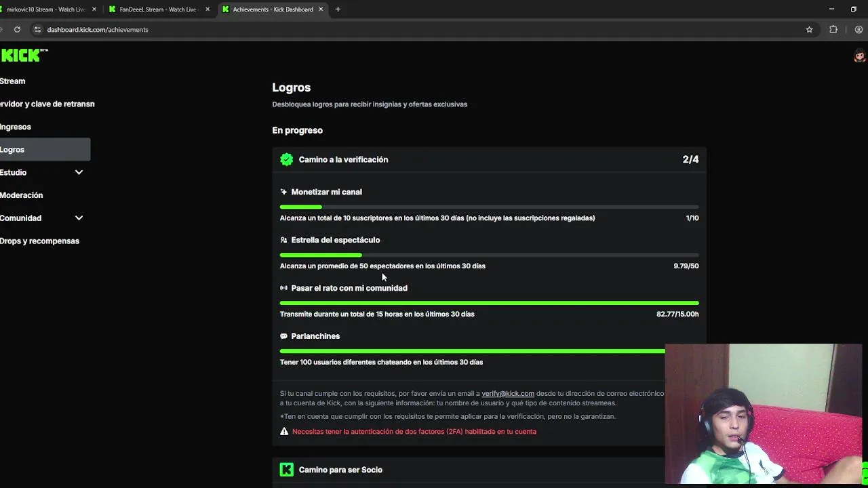
Task: Click the Parlanchines progress bar
Action: 472,351
